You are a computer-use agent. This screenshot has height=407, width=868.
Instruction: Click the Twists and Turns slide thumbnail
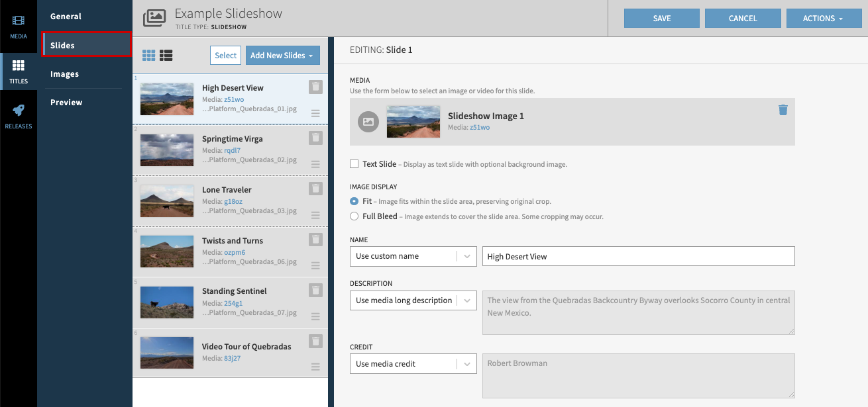pos(166,251)
